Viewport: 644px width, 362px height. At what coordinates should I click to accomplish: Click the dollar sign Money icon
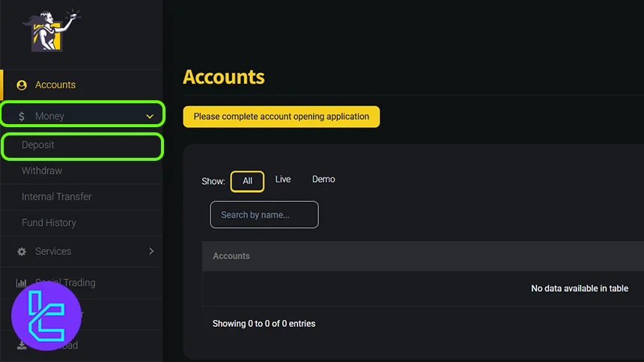click(x=22, y=117)
